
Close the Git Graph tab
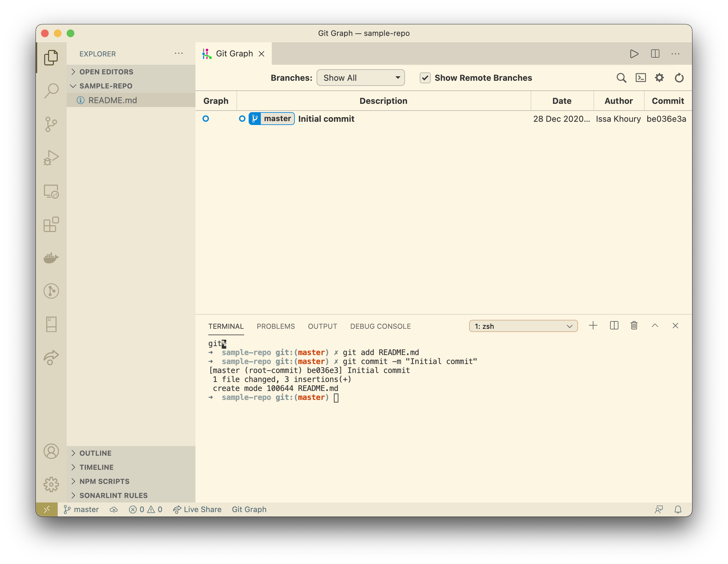tap(262, 54)
